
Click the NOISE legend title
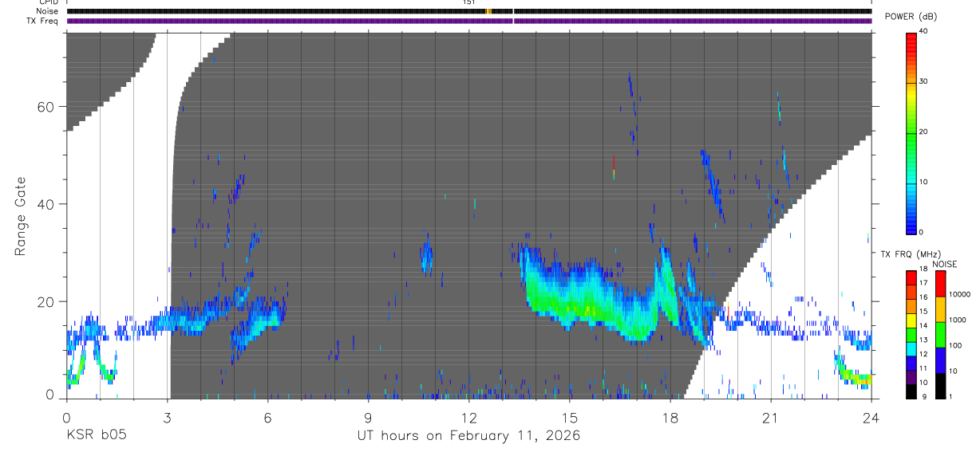pyautogui.click(x=945, y=264)
